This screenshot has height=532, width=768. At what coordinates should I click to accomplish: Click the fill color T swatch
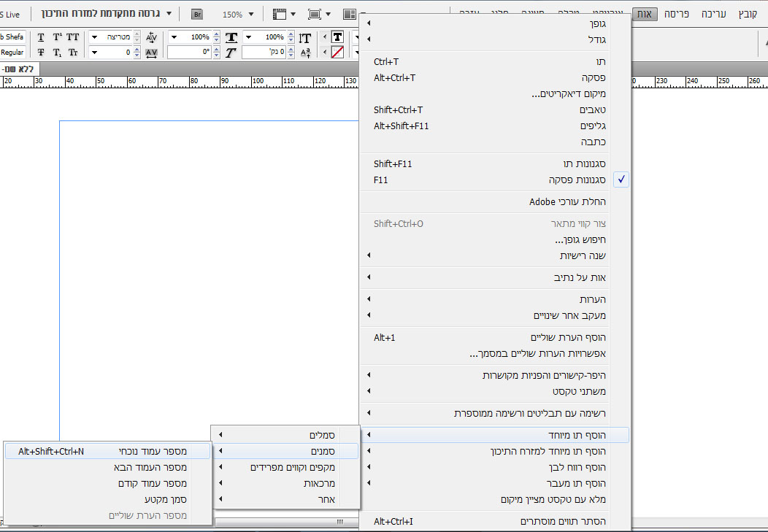[337, 37]
